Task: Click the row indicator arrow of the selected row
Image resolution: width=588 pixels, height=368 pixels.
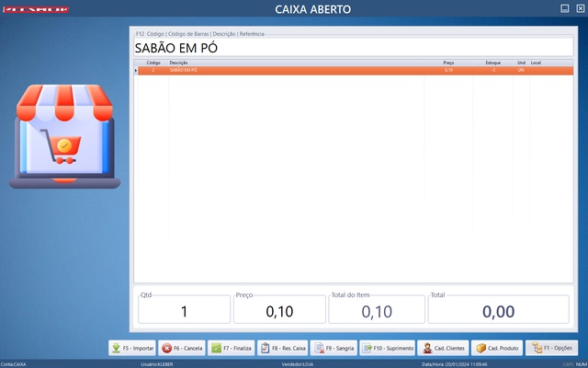Action: pos(136,71)
